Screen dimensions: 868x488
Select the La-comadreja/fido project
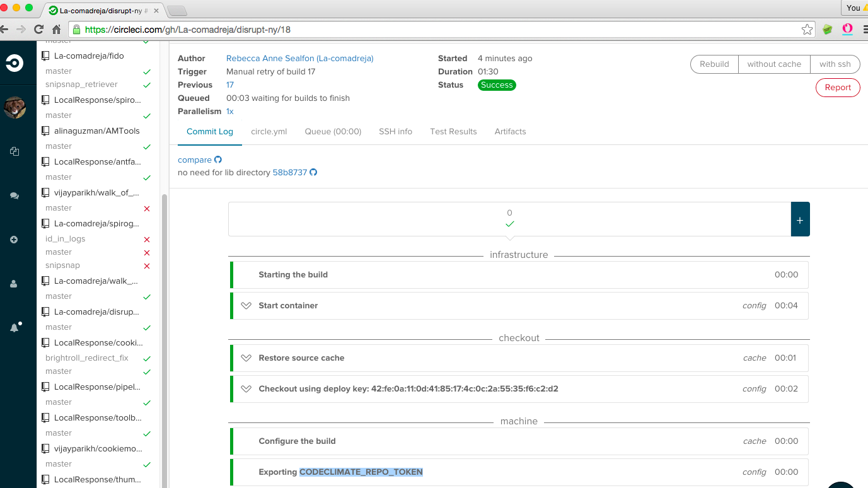click(x=89, y=56)
